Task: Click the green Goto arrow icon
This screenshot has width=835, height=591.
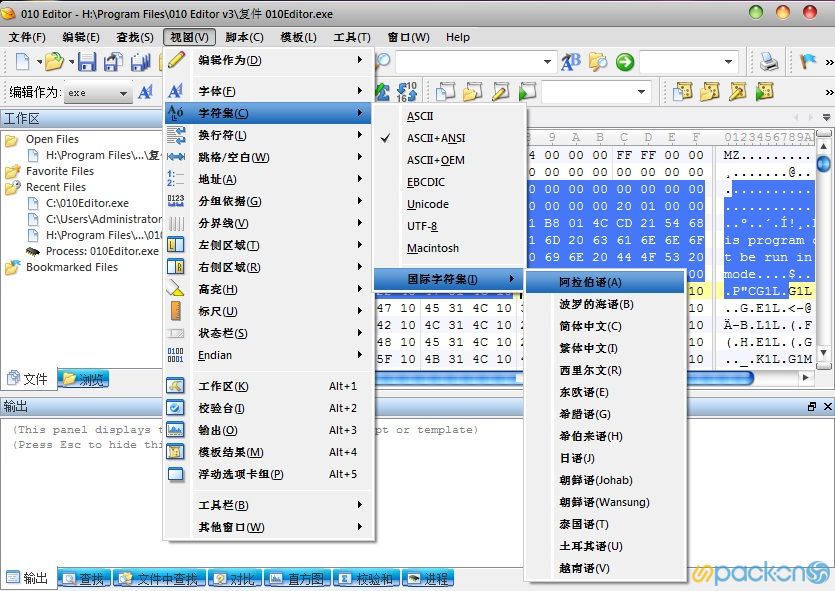Action: pos(625,62)
